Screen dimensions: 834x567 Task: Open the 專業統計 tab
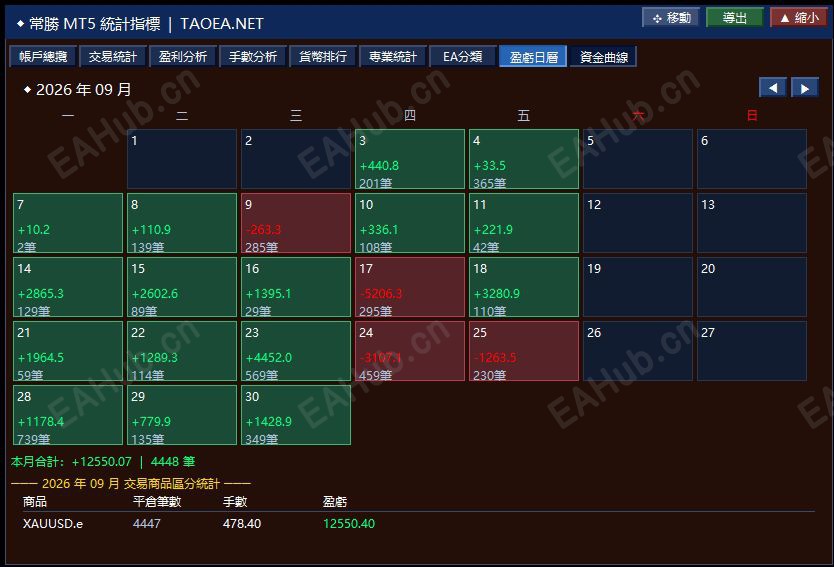[393, 56]
